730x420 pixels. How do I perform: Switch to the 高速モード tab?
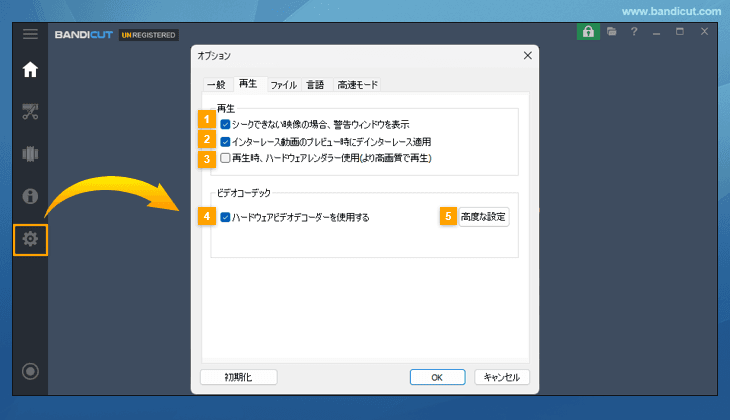(x=358, y=85)
